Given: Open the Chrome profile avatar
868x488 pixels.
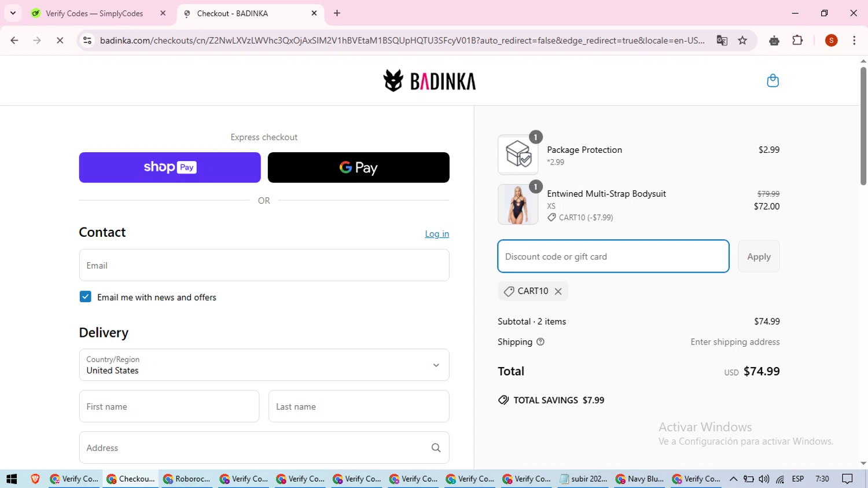Looking at the screenshot, I should coord(832,41).
